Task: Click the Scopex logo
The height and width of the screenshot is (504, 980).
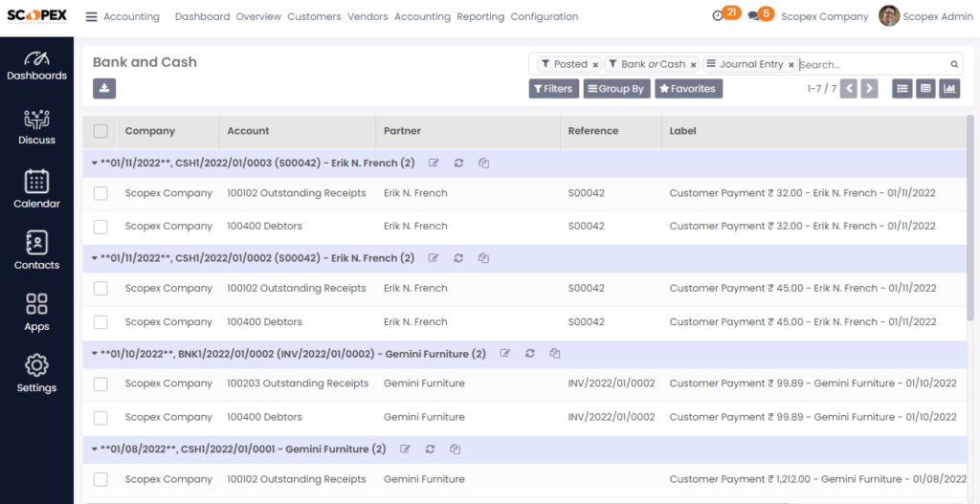Action: coord(37,16)
